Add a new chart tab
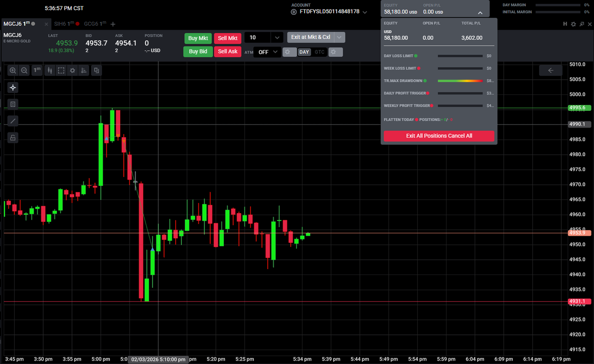Screen dimensions: 594x364 [113, 24]
